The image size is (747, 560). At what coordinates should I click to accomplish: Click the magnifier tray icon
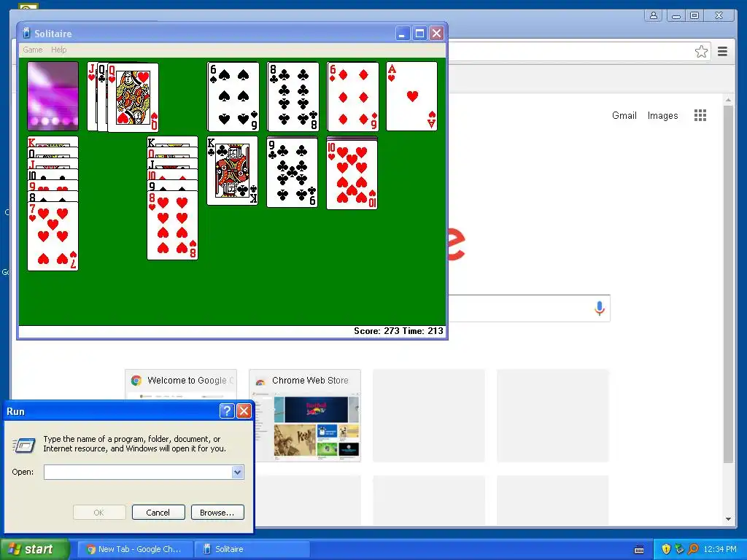[693, 549]
